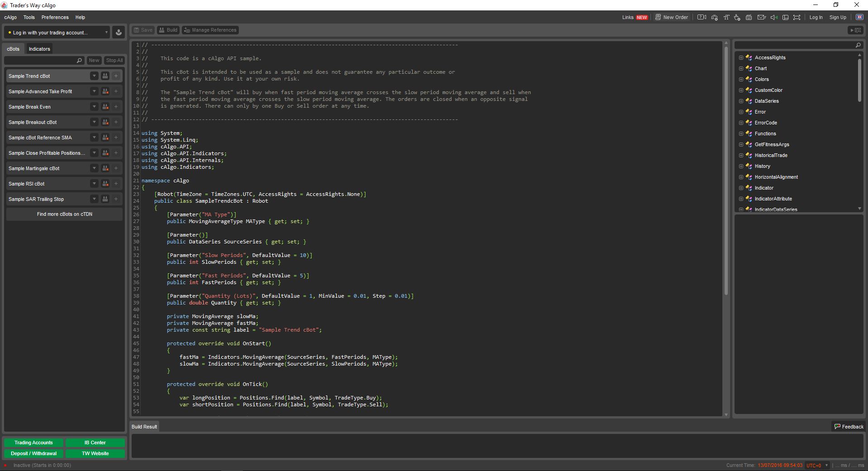868x471 pixels.
Task: Click the New Order button
Action: point(672,17)
